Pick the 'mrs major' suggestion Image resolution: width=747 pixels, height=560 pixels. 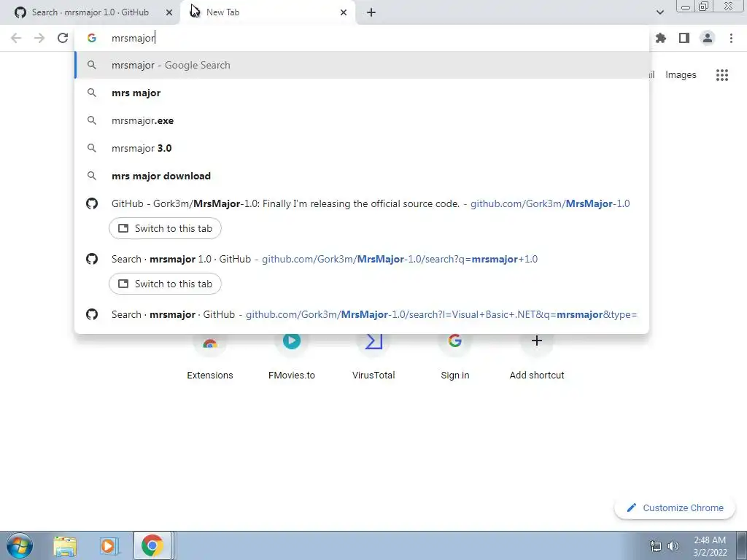[x=362, y=93]
